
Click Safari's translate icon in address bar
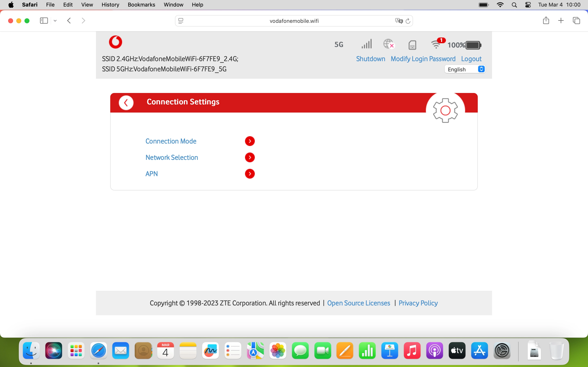pos(399,21)
